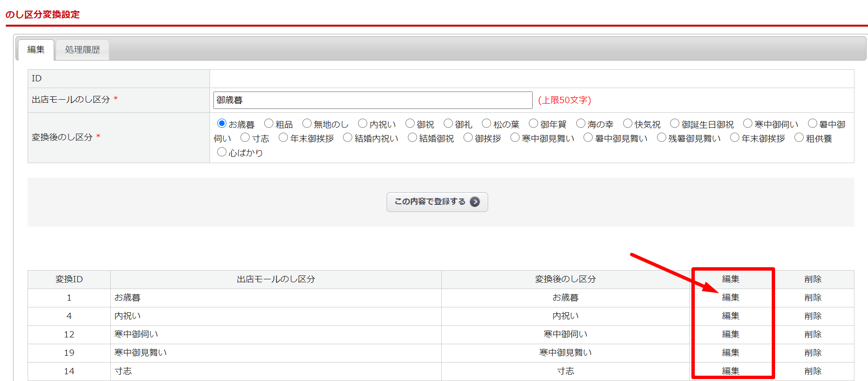The height and width of the screenshot is (381, 868).
Task: Select the 編集 tab
Action: [x=36, y=50]
